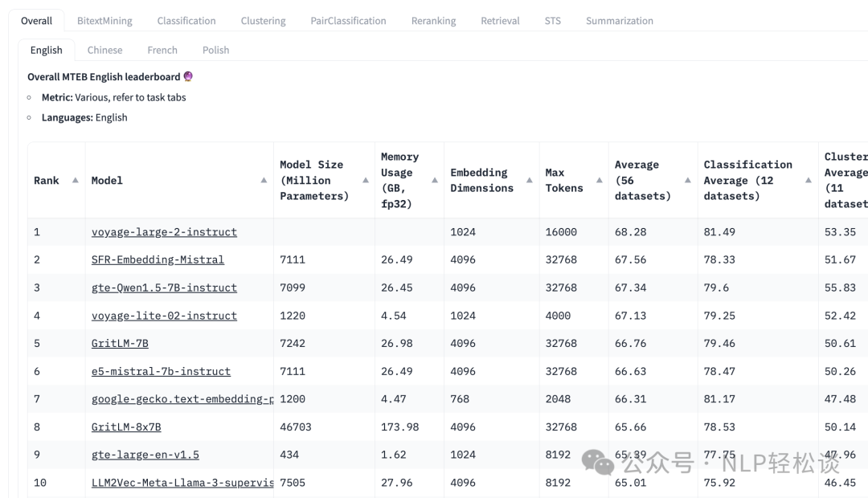Follow the e5-mistral-7b-instruct link

pyautogui.click(x=161, y=372)
